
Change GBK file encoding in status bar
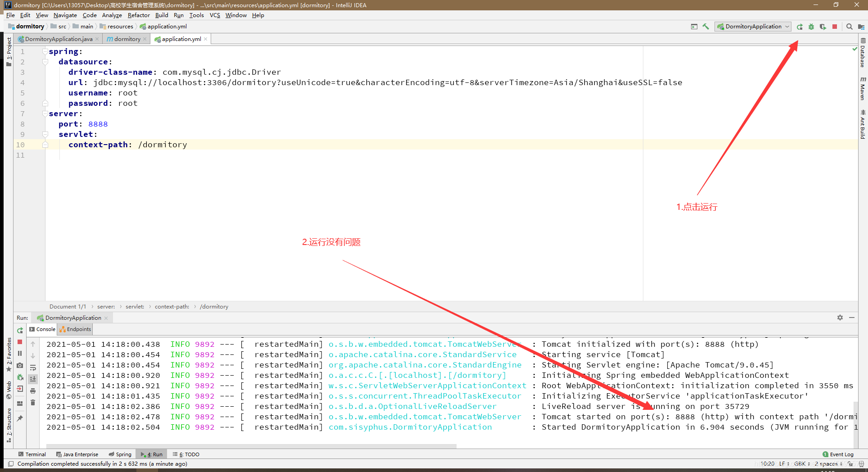(x=801, y=463)
